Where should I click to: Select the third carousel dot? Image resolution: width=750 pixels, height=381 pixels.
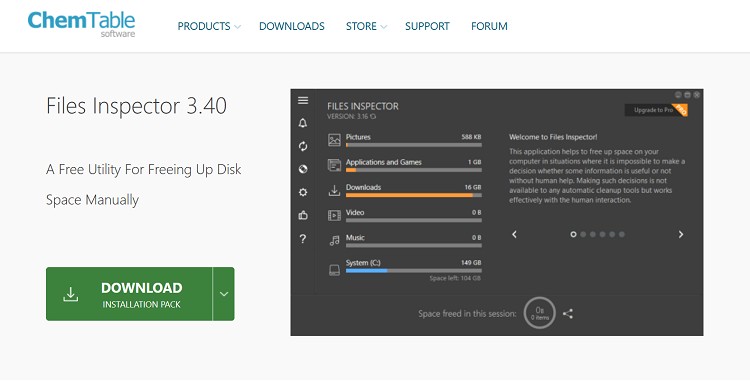pos(593,234)
